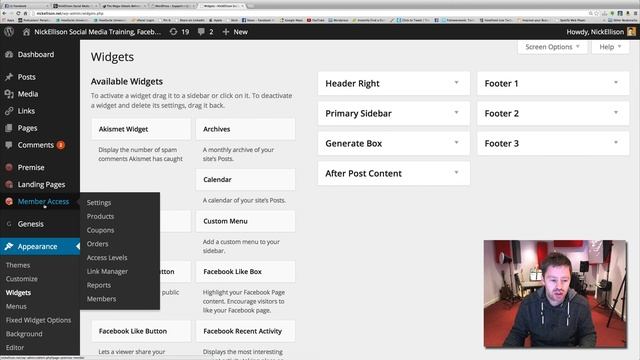Viewport: 640px width, 360px height.
Task: Click the browser address bar
Action: (310, 13)
